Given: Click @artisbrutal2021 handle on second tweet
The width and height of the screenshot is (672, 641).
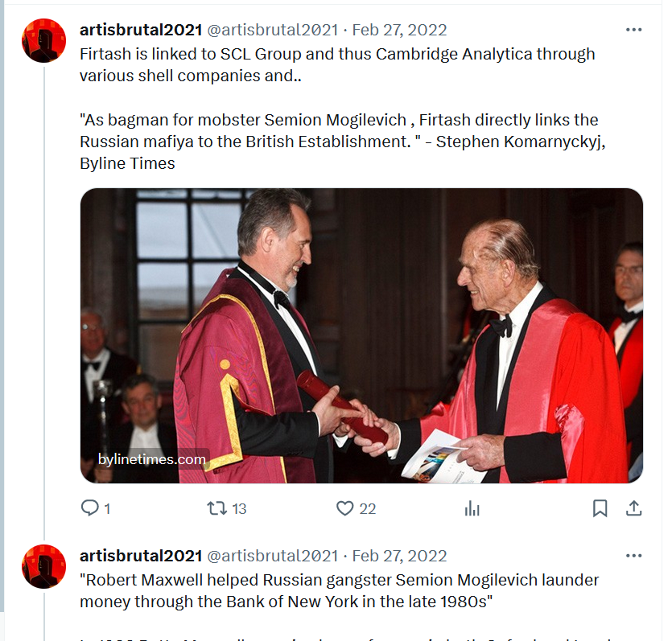Looking at the screenshot, I should pos(273,556).
